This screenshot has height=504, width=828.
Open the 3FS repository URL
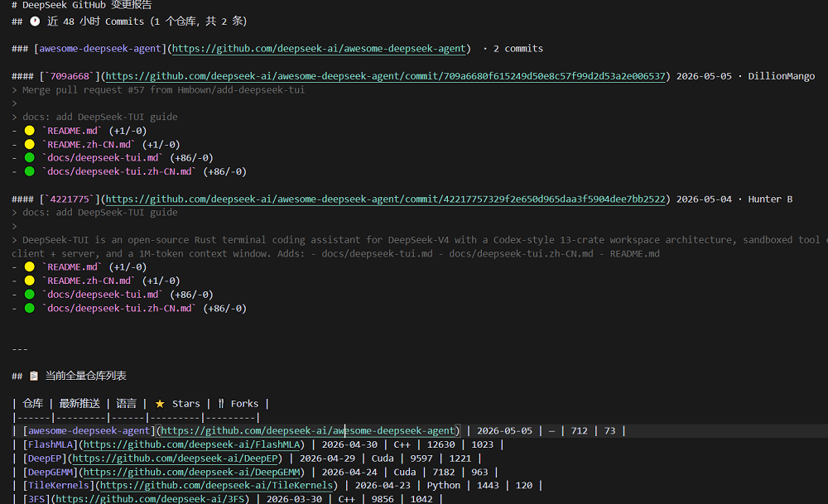coord(150,499)
